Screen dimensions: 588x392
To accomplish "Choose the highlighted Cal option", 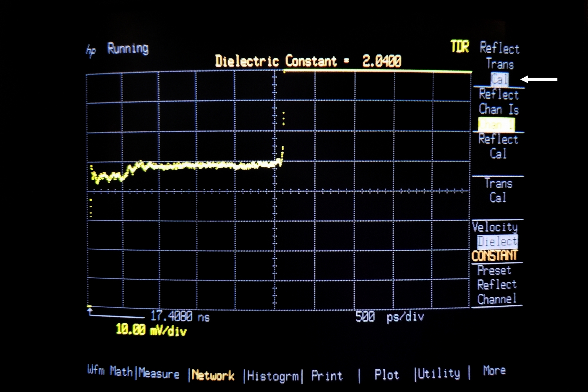I will tap(500, 79).
